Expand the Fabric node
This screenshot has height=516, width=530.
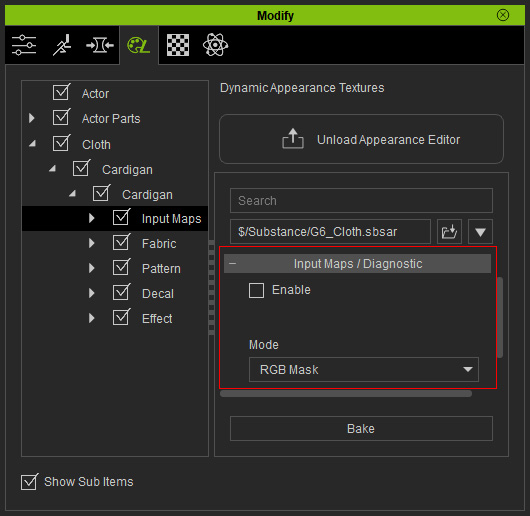click(92, 243)
